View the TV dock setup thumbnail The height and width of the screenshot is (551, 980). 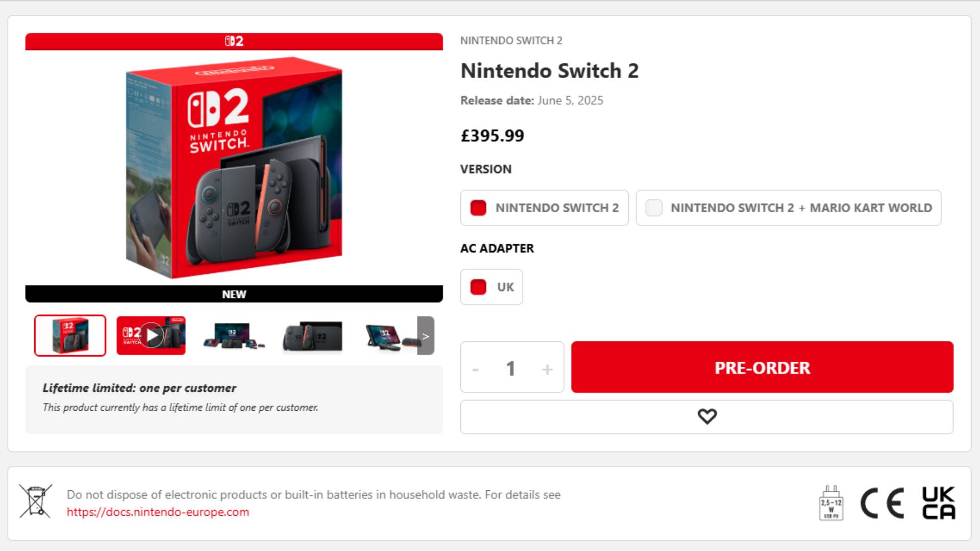(233, 336)
